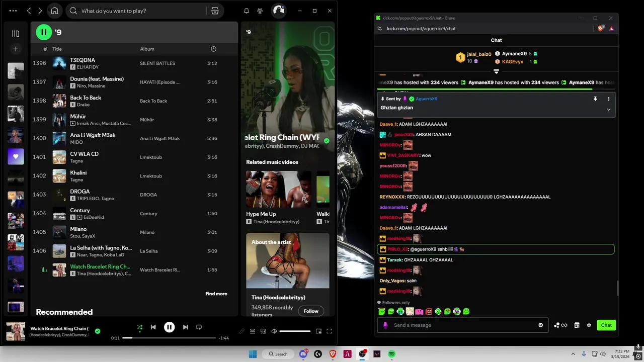644x362 pixels.
Task: Open the emoji picker in chat
Action: [541, 325]
